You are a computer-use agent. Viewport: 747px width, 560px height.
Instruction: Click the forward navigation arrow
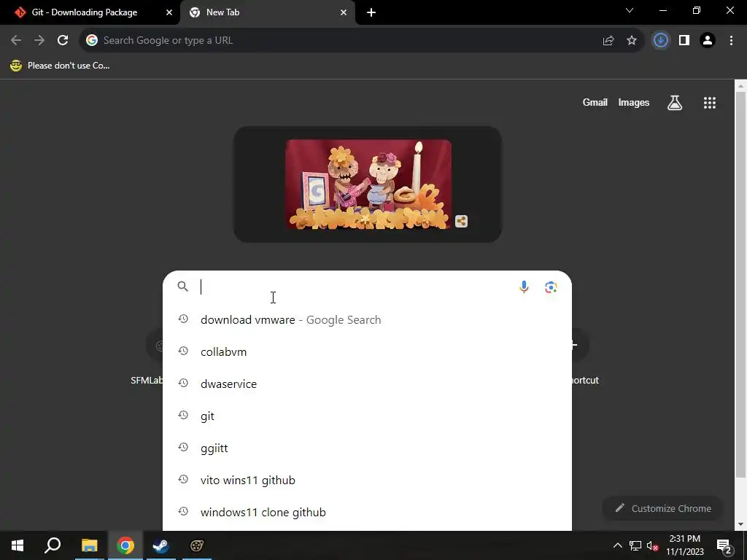[39, 41]
